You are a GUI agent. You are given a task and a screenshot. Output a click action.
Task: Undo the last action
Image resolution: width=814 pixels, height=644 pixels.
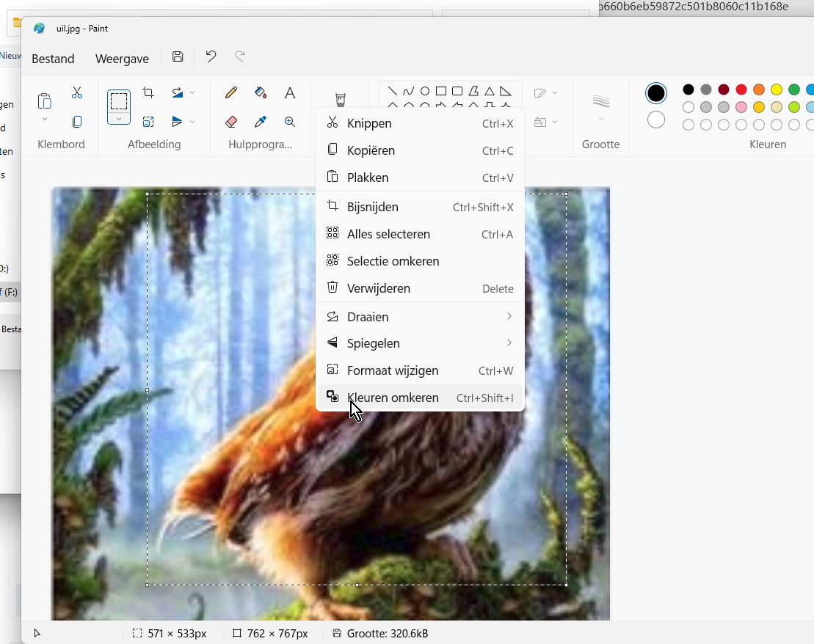[x=211, y=57]
